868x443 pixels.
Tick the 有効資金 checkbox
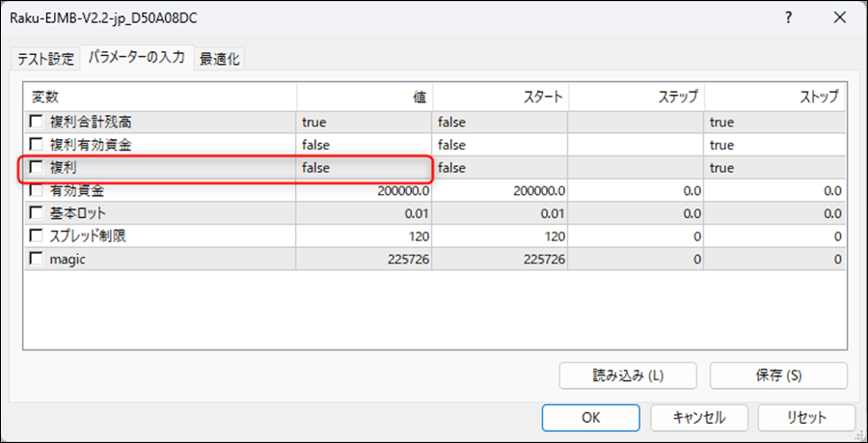click(37, 191)
